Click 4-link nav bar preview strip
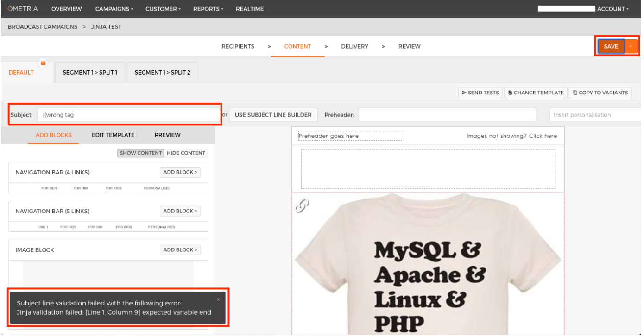 (x=108, y=188)
